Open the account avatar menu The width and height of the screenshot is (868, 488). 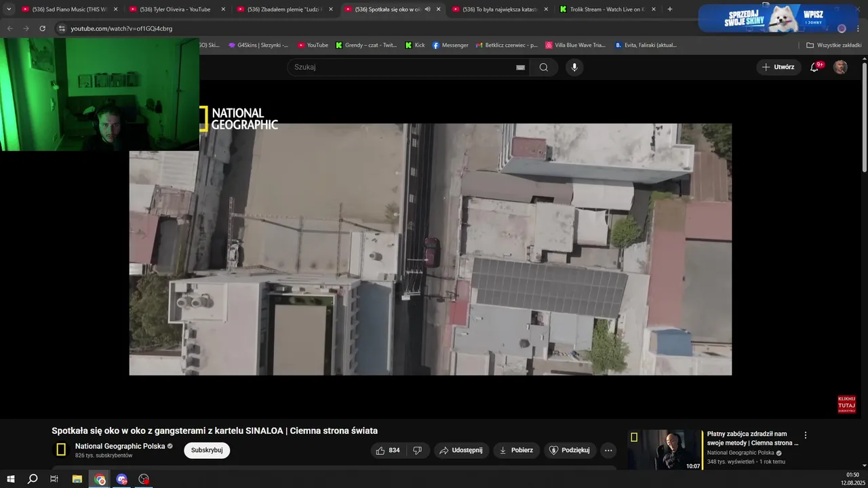pyautogui.click(x=840, y=67)
